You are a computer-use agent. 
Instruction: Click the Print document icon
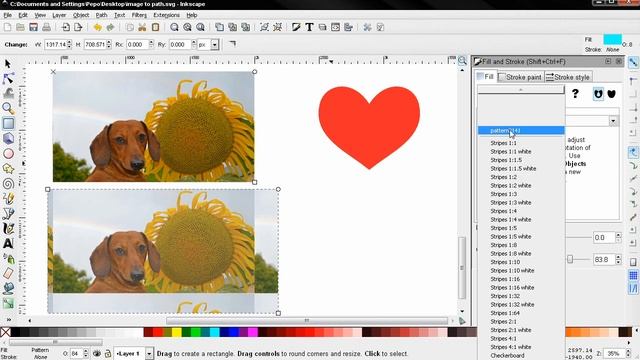tap(47, 27)
